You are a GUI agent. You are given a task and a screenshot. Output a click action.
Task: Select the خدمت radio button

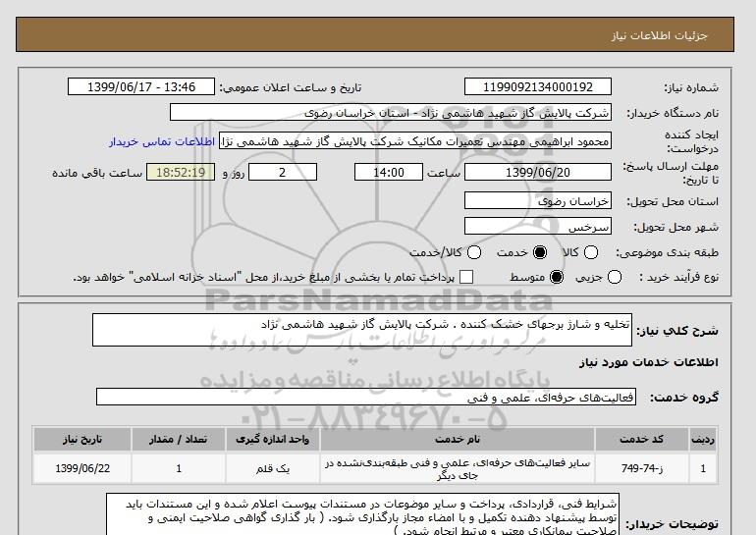coord(540,252)
